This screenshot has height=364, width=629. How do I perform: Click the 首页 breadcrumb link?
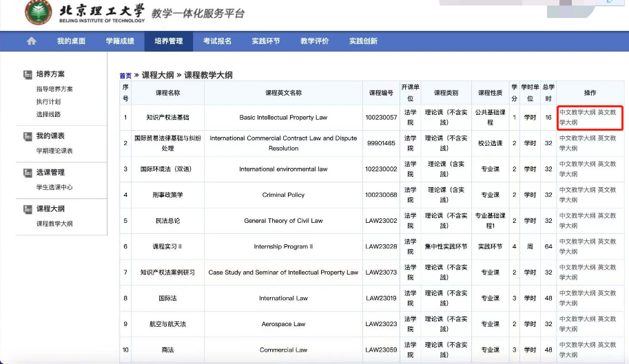point(125,75)
